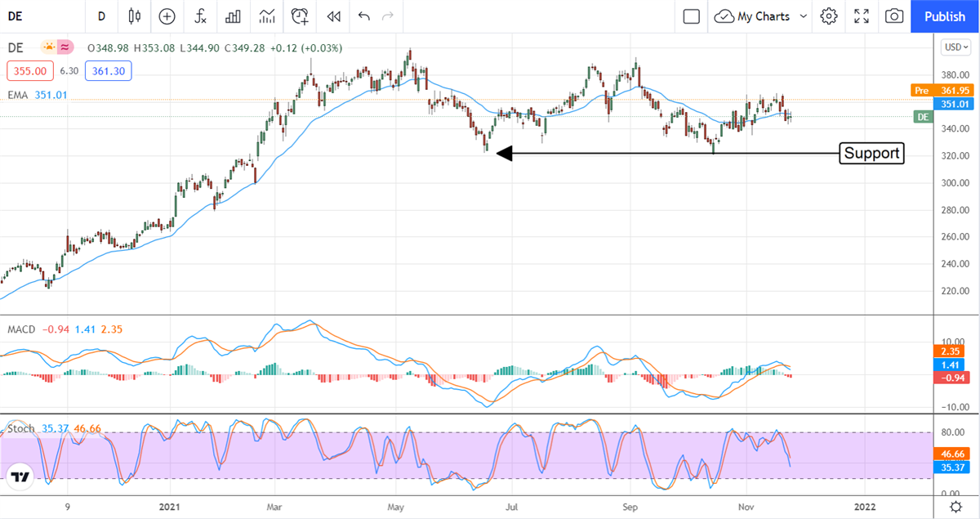Screen dimensions: 980x519
Task: Open indicator templates icon
Action: pos(266,16)
